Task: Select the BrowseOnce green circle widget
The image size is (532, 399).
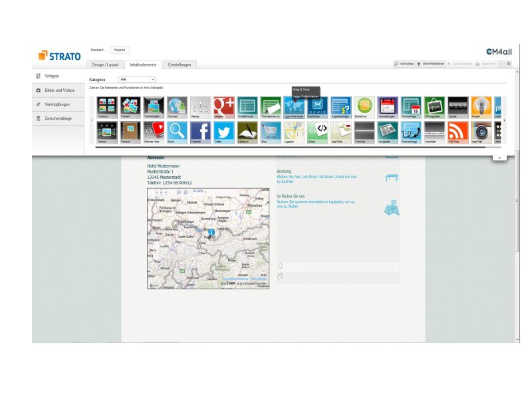Action: pos(364,107)
